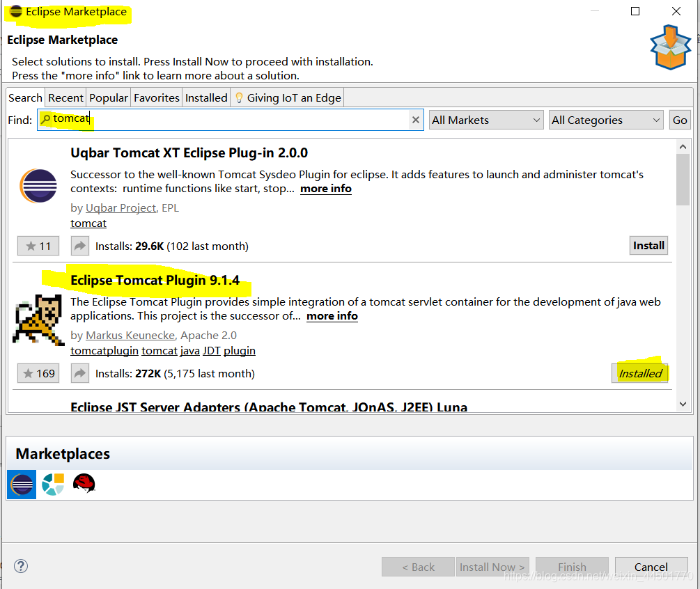Image resolution: width=700 pixels, height=589 pixels.
Task: Open the All Markets dropdown
Action: pyautogui.click(x=486, y=120)
